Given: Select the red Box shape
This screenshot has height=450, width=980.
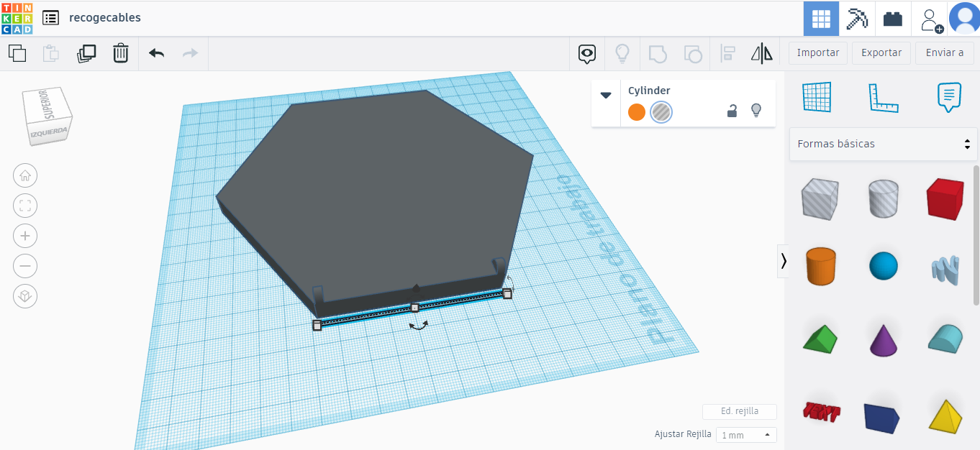Looking at the screenshot, I should (x=945, y=199).
